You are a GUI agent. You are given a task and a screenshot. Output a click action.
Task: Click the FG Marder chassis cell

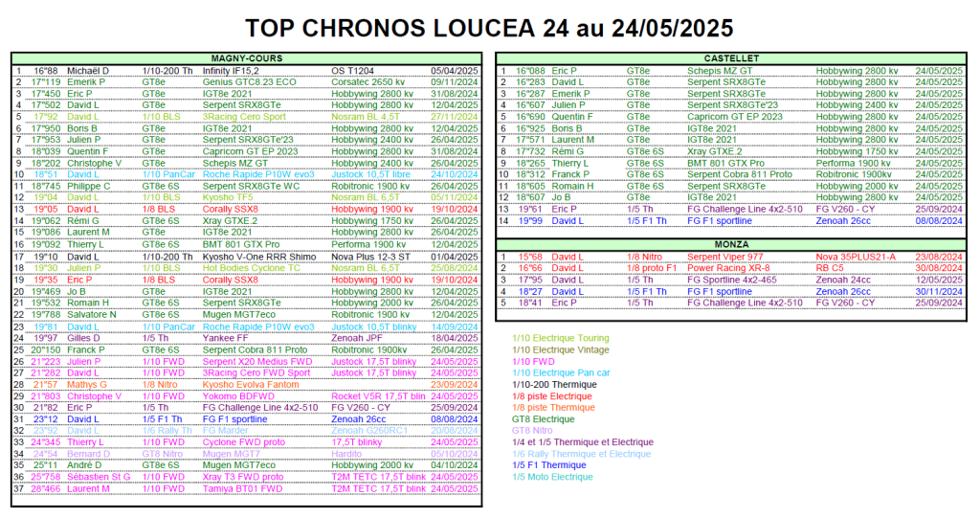pyautogui.click(x=226, y=431)
